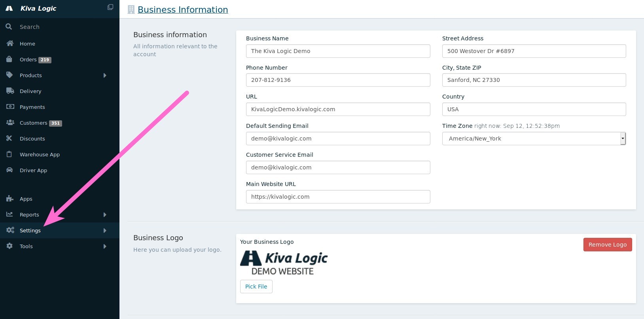
Task: Click the Customers 351 count badge
Action: pos(55,123)
